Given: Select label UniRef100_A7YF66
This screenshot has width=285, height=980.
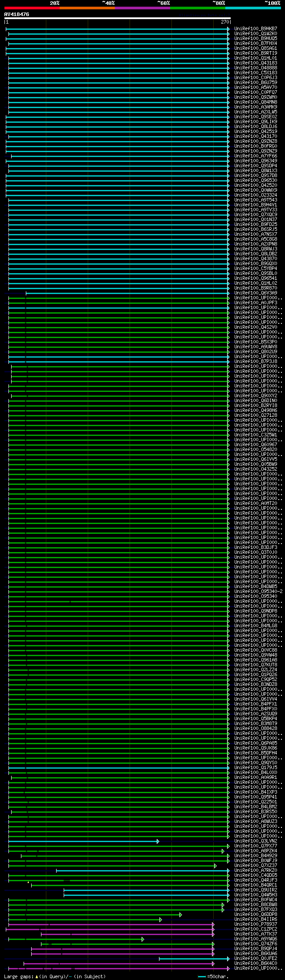Looking at the screenshot, I should coord(256,156).
